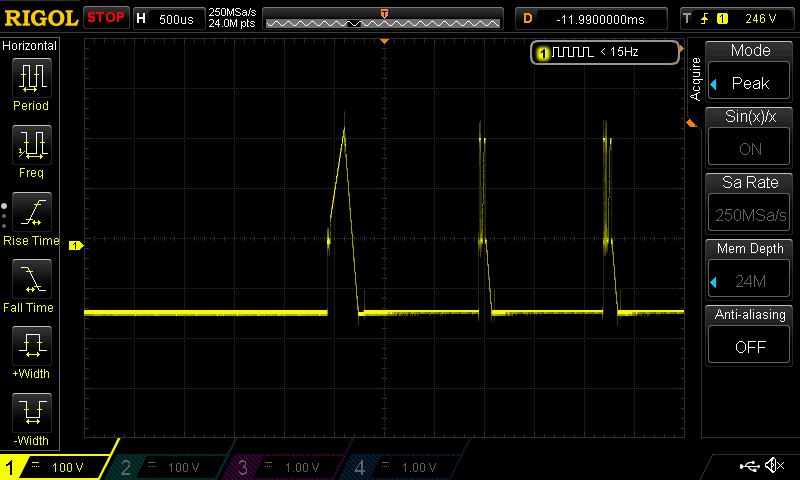Click the Acquire menu tab label
The height and width of the screenshot is (480, 800).
coord(695,79)
